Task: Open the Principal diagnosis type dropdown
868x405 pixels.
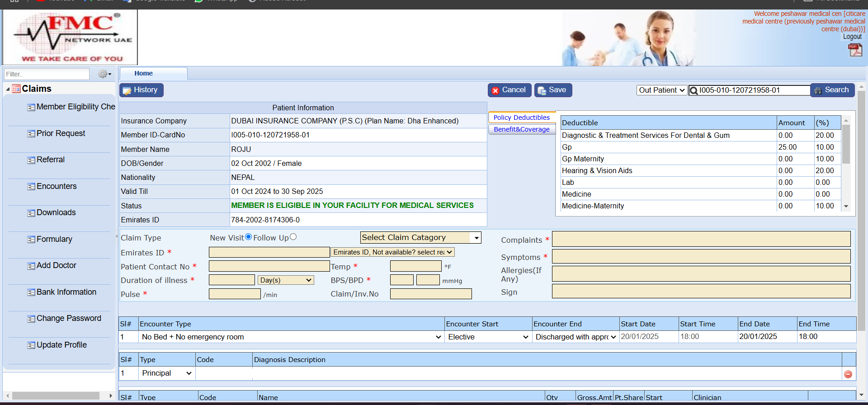Action: click(166, 373)
